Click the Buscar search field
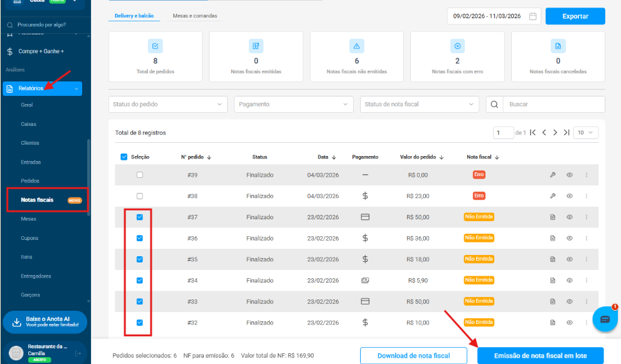The width and height of the screenshot is (621, 364). pyautogui.click(x=554, y=104)
